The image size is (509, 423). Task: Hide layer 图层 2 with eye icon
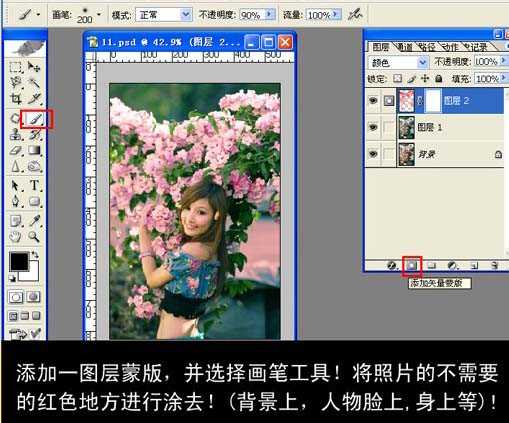[373, 100]
